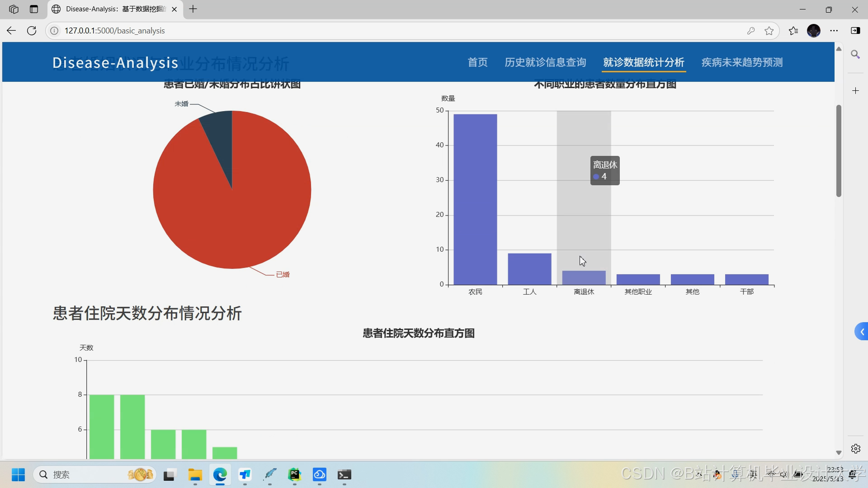Open the Settings and more (...) menu
The image size is (868, 488).
[x=835, y=30]
